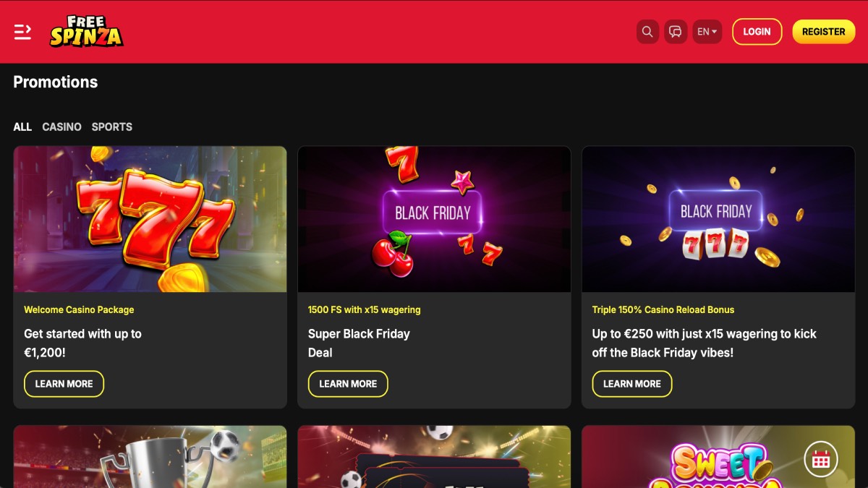Click the Get started with up to €1,200 title
Image resolution: width=868 pixels, height=488 pixels.
pos(82,343)
